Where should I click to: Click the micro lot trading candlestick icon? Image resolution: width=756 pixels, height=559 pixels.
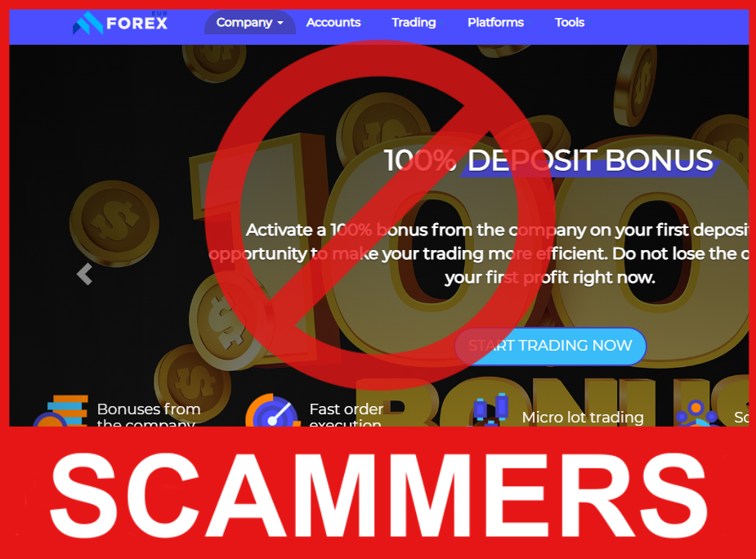coord(491,410)
